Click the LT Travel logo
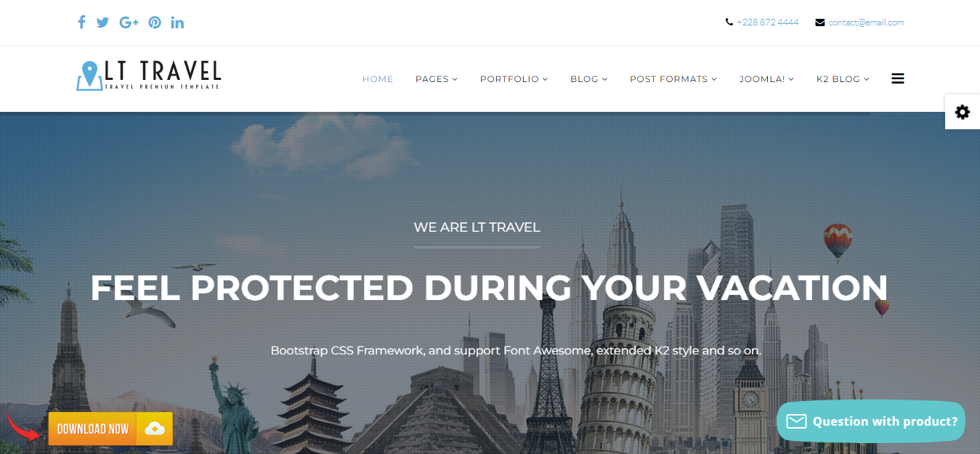 coord(149,76)
